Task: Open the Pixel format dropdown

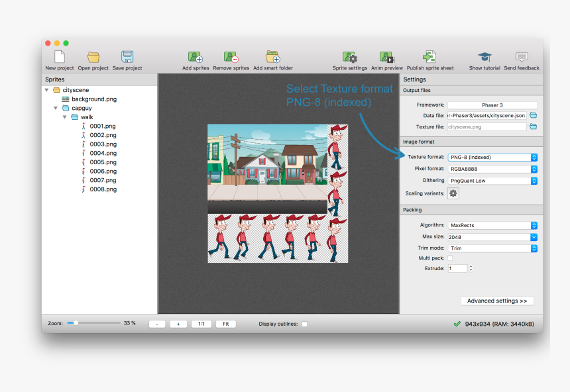Action: pos(492,168)
